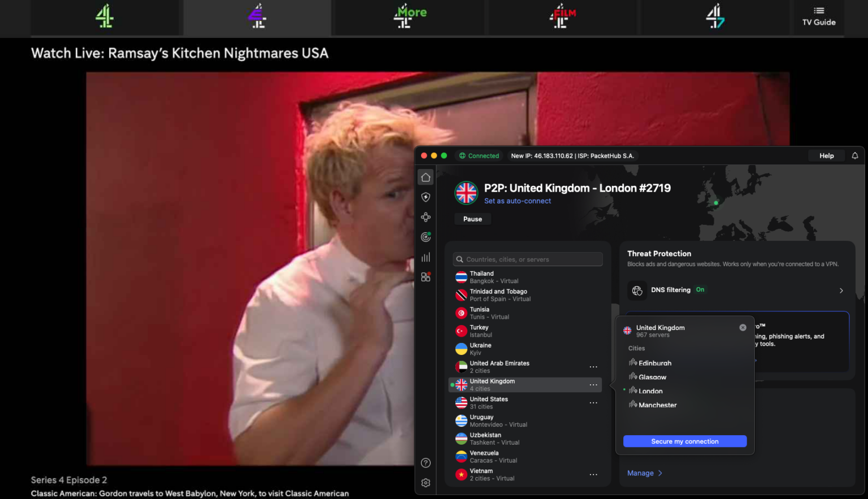Screen dimensions: 868x499
Task: Select London in the cities list
Action: pyautogui.click(x=645, y=391)
